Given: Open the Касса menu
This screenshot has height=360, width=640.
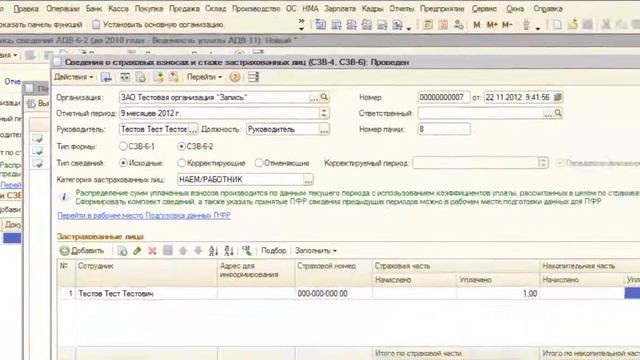Looking at the screenshot, I should click(x=118, y=9).
